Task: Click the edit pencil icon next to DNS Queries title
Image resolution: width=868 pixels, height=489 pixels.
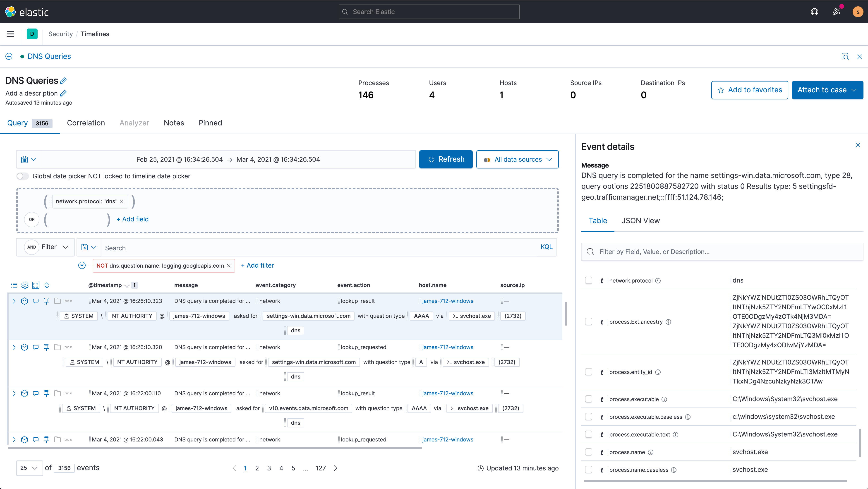Action: [64, 81]
